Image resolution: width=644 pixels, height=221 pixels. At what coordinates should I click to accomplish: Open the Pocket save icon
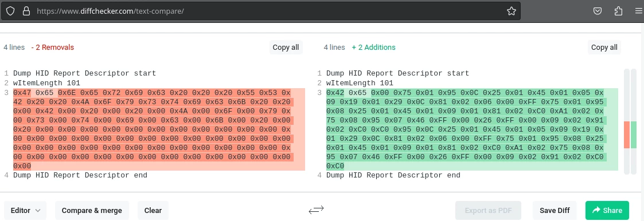click(x=598, y=11)
